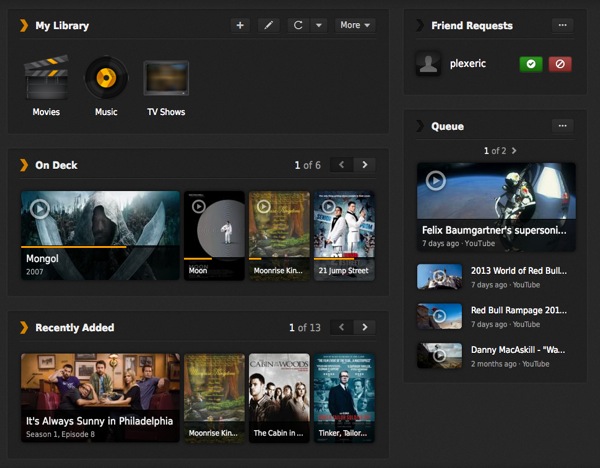The image size is (600, 468).
Task: Open Red Bull Rampage queue video
Action: 439,316
